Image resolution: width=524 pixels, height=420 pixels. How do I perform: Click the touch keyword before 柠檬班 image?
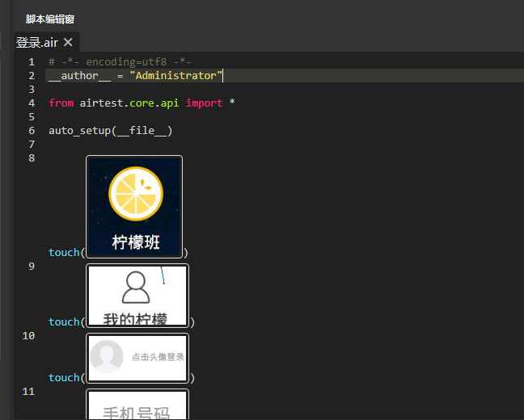63,253
